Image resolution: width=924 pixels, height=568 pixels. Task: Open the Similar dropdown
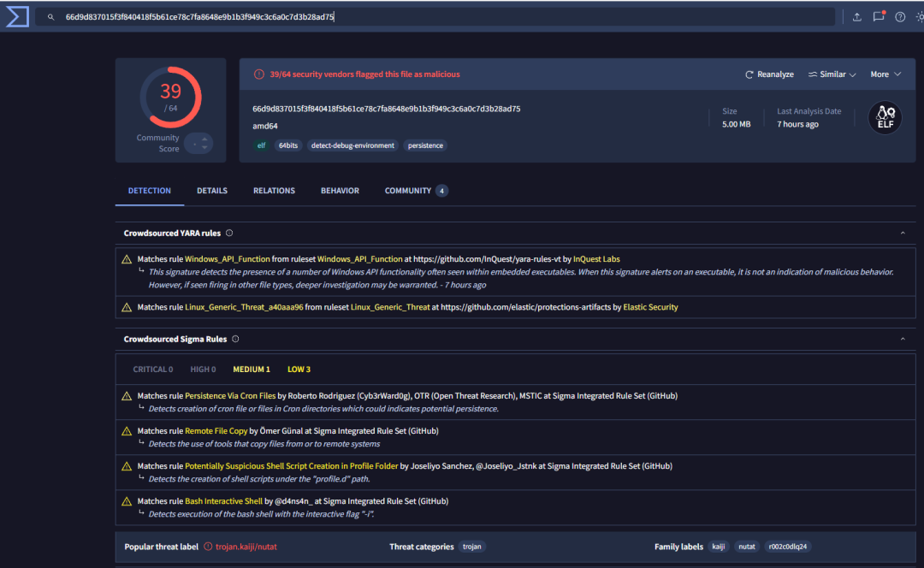pyautogui.click(x=832, y=74)
